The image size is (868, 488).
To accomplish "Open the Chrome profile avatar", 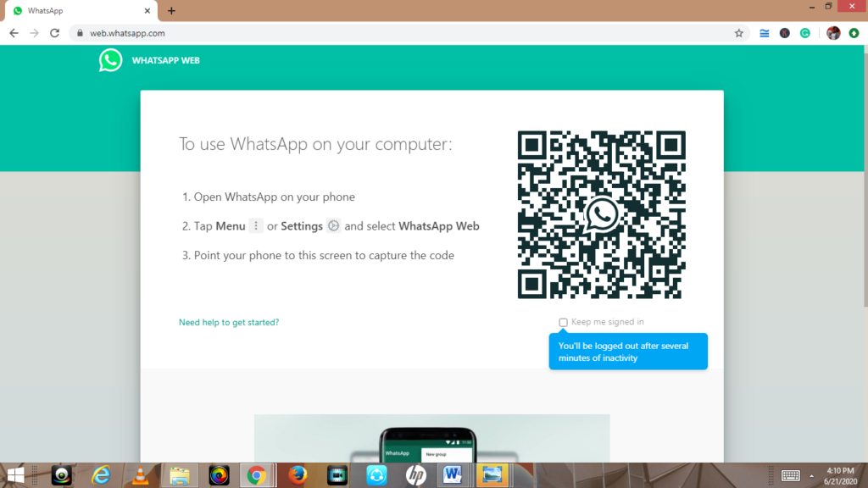I will coord(833,33).
